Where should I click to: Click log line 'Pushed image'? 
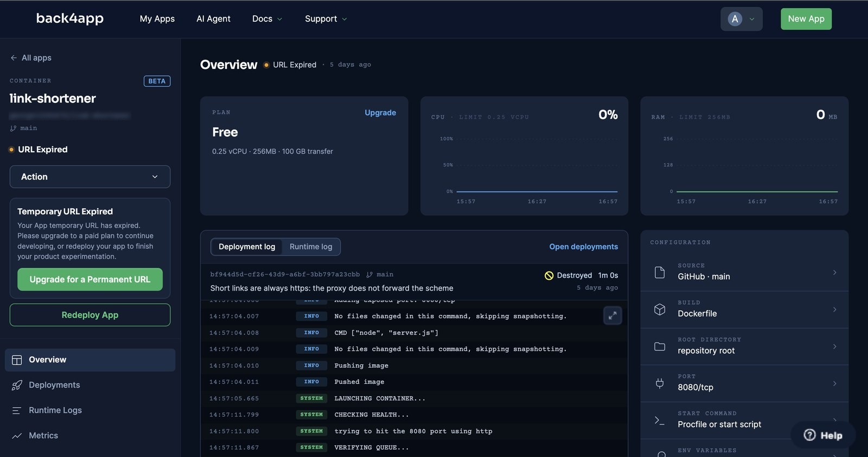click(359, 382)
